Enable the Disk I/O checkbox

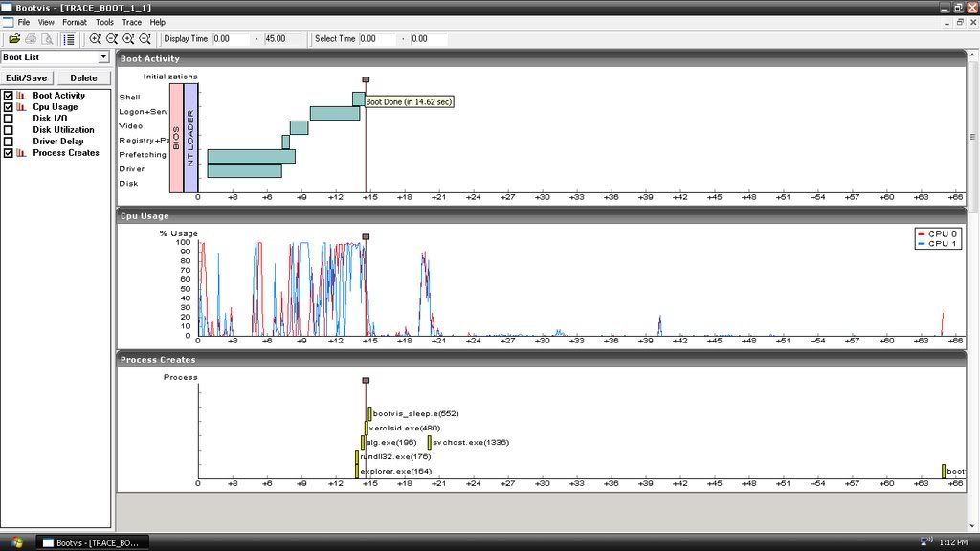[8, 118]
